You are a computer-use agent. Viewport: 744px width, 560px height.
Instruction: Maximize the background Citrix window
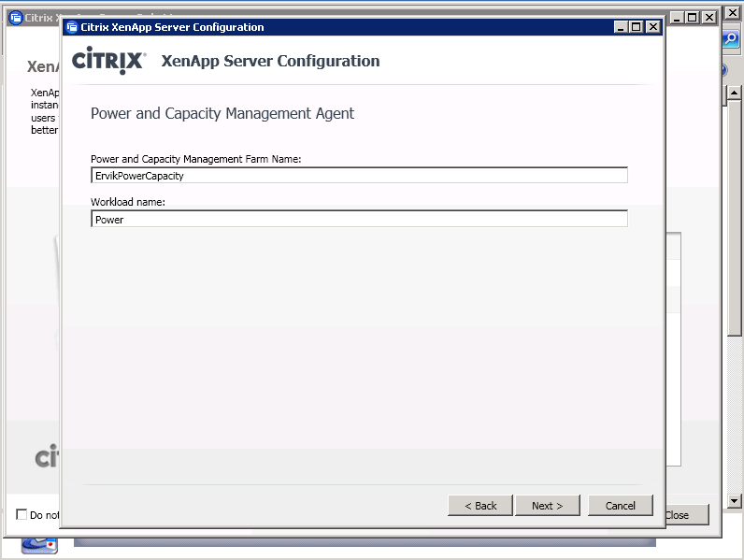pos(693,18)
